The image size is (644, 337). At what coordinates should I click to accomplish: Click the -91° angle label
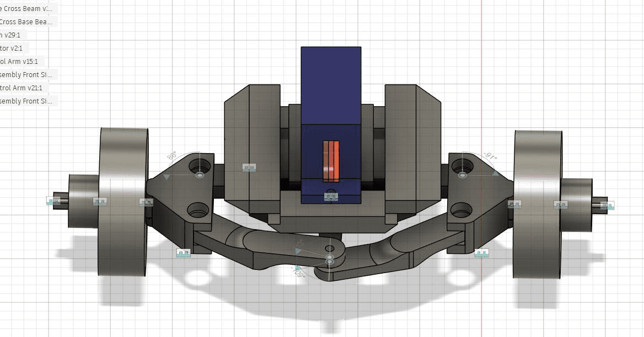point(490,156)
